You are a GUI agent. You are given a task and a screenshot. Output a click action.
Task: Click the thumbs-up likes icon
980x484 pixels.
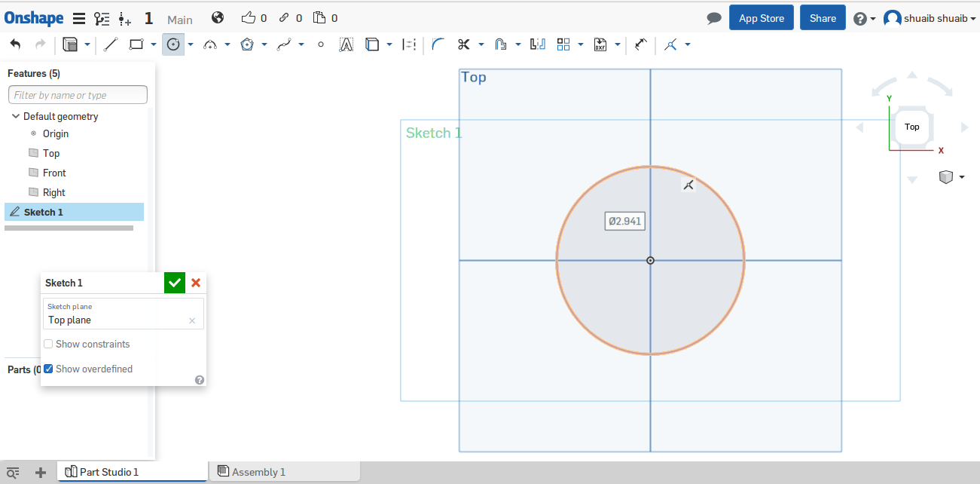pyautogui.click(x=249, y=17)
